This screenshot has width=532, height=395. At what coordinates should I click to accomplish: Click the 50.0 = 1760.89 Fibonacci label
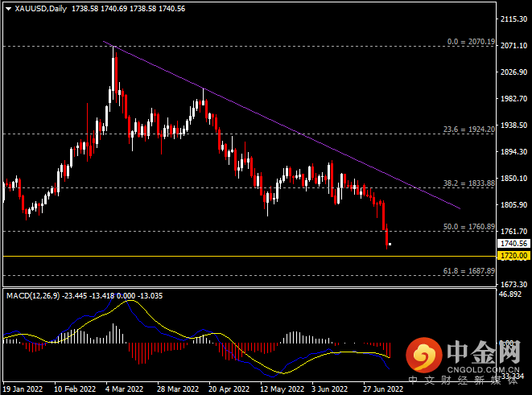pos(469,227)
